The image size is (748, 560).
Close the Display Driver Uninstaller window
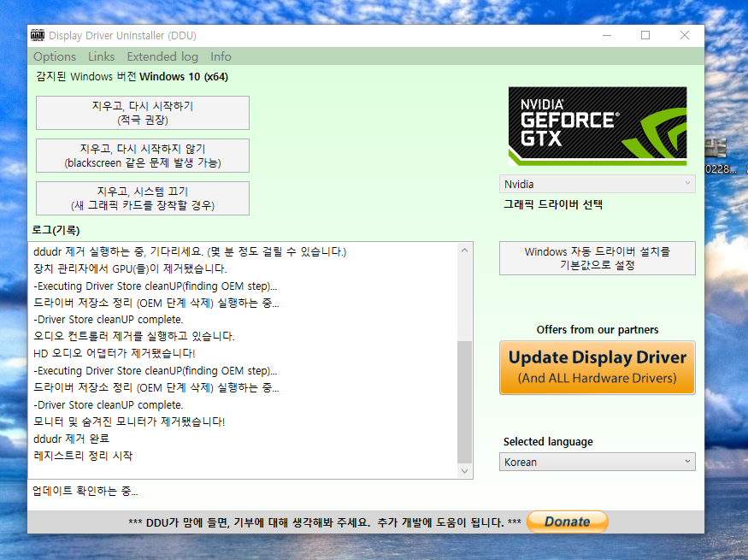684,35
